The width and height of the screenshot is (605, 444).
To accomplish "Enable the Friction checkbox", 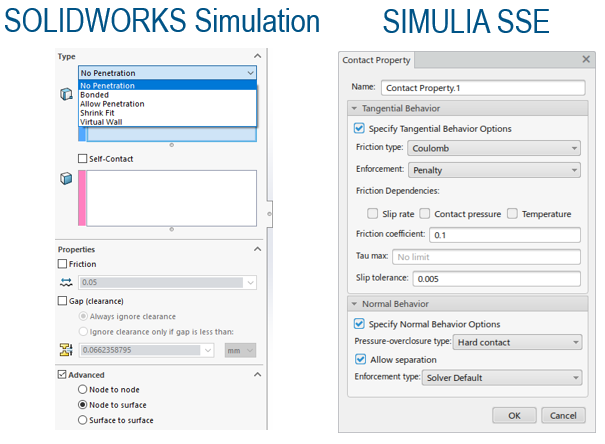I will tap(64, 264).
